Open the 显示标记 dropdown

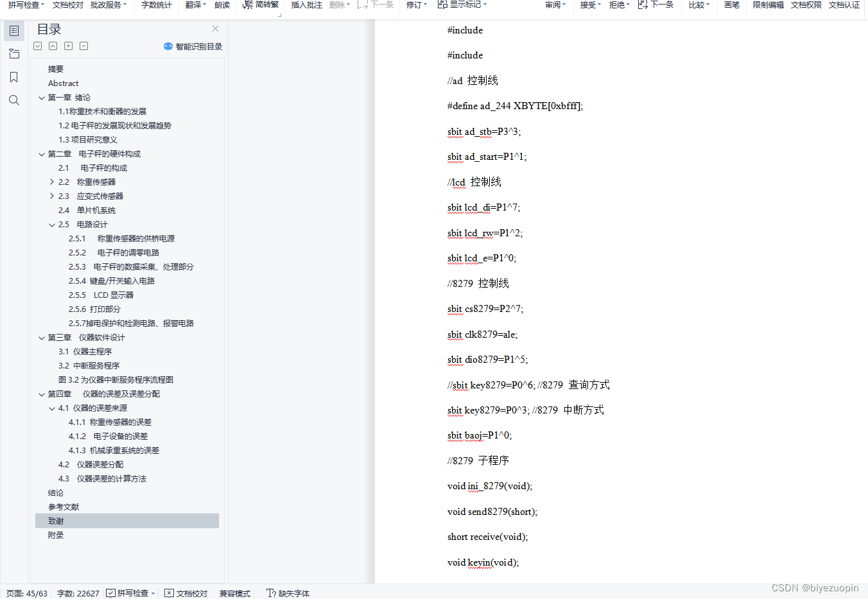click(462, 4)
